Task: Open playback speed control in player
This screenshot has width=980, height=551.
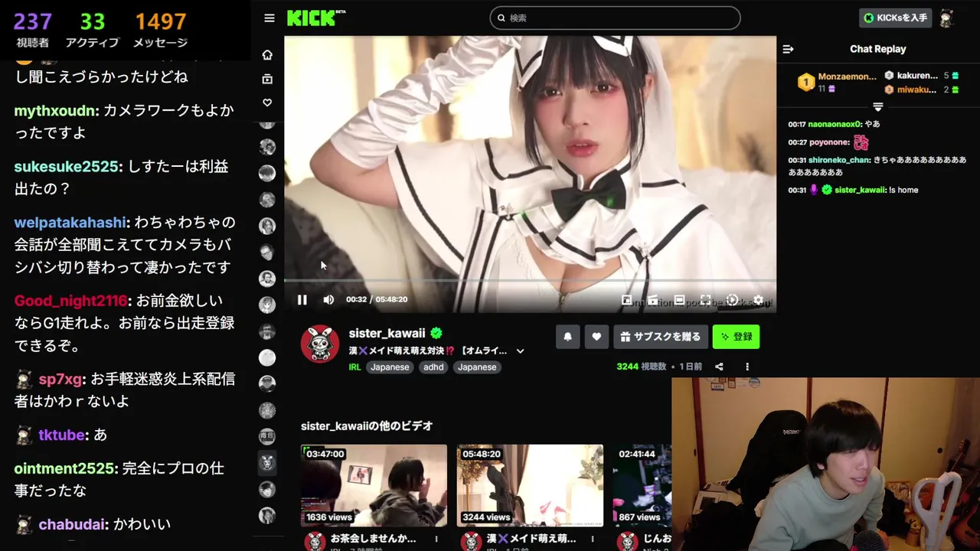Action: 732,300
